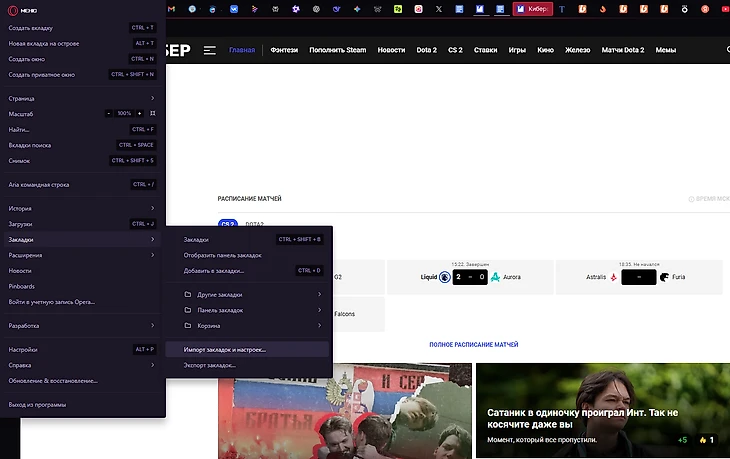This screenshot has height=459, width=730.
Task: Select Импорт закладок и настроек
Action: pos(225,350)
